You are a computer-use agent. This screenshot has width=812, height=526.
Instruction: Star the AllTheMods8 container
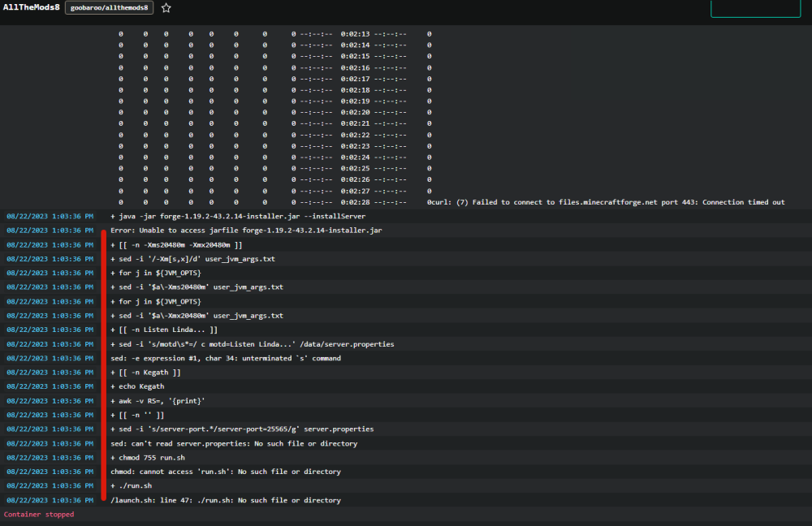(166, 8)
